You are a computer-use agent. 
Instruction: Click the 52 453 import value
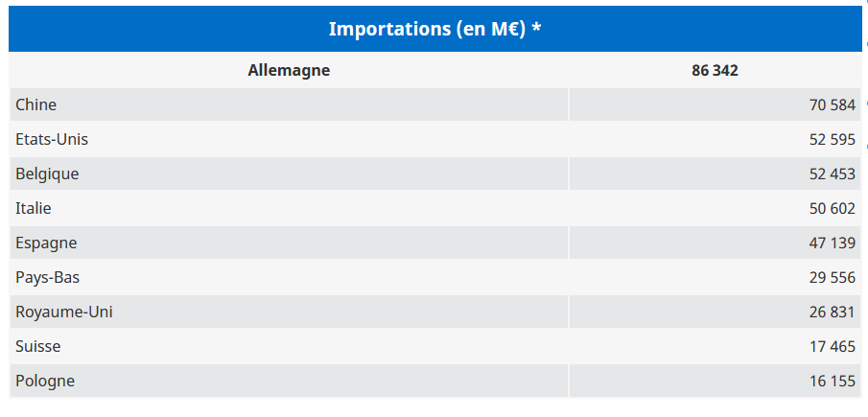tap(832, 174)
